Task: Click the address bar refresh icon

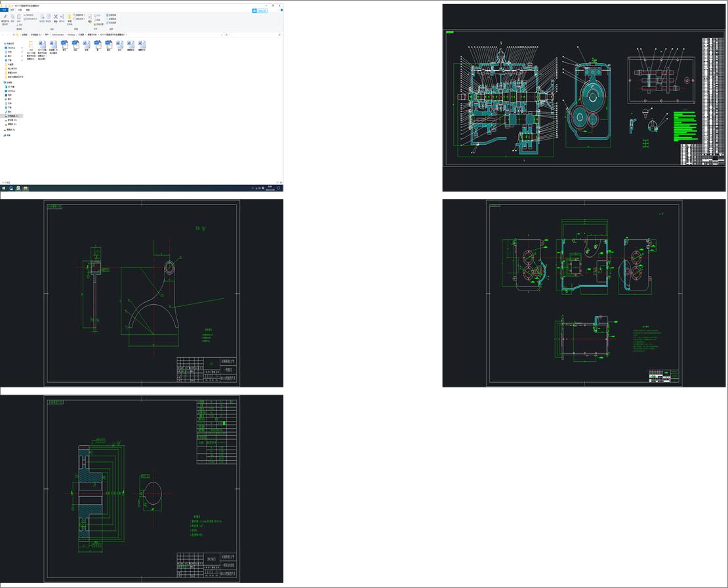Action: point(226,35)
